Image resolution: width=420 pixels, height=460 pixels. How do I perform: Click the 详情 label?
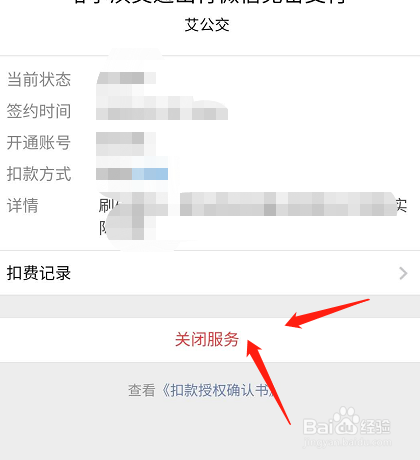(x=23, y=205)
